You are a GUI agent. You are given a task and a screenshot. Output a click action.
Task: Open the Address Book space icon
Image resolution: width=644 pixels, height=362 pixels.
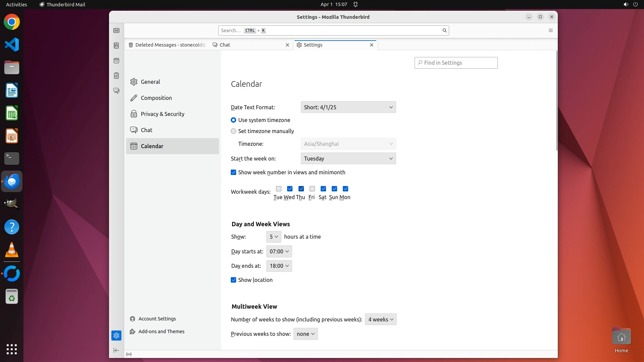(116, 46)
